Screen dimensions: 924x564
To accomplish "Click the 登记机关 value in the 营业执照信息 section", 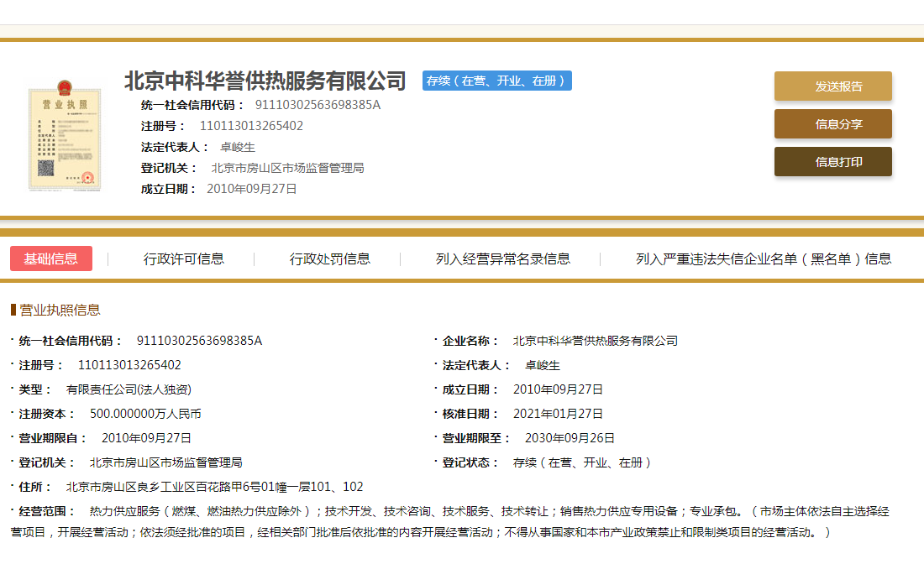I will [x=165, y=462].
